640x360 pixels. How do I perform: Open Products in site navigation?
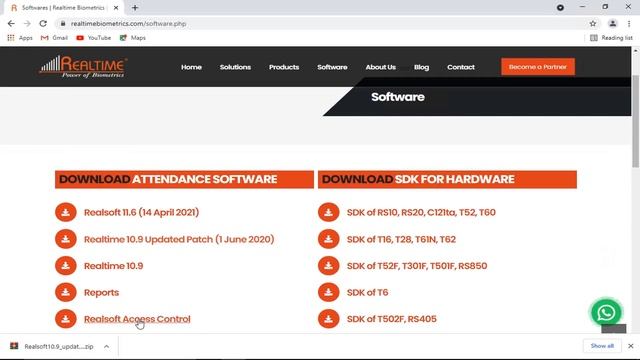284,67
